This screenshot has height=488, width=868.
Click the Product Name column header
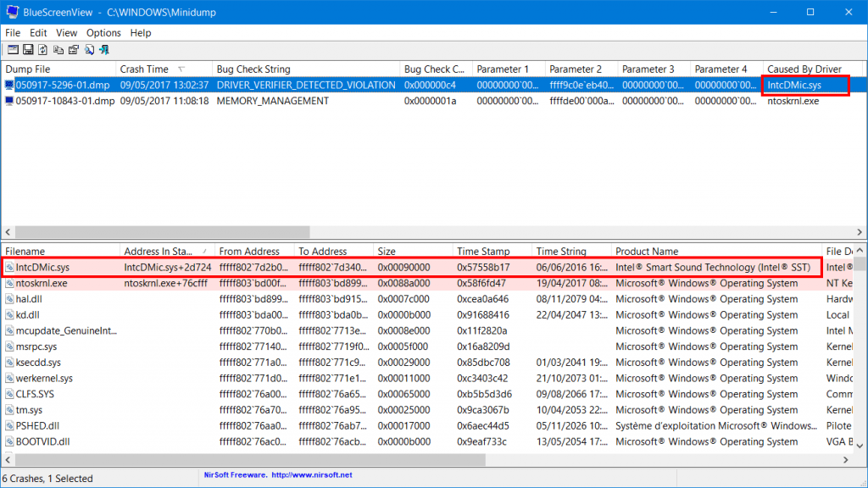click(x=717, y=251)
